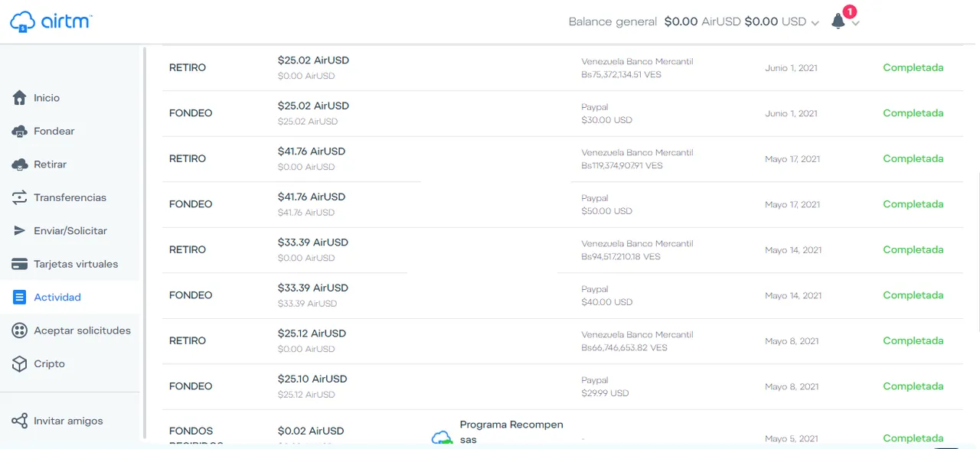
Task: Open the notifications bell icon
Action: point(838,21)
